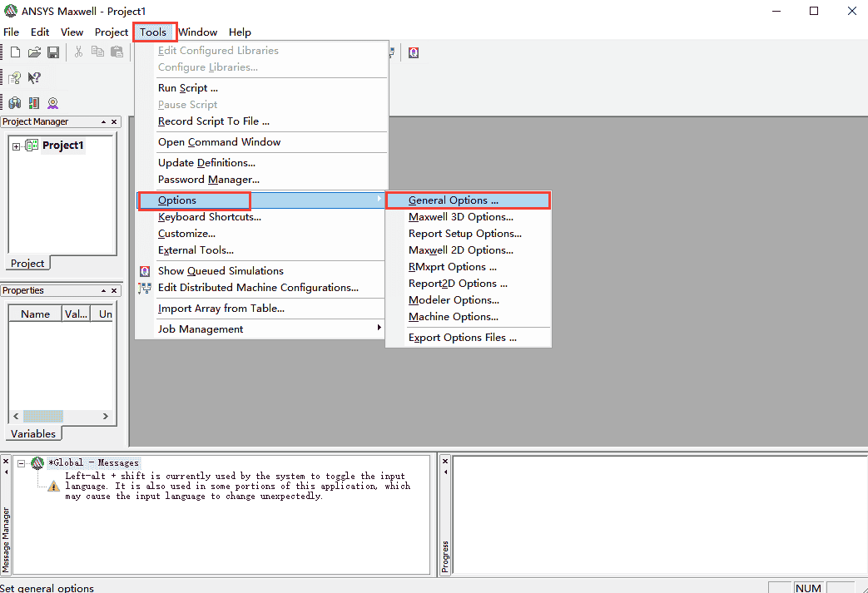
Task: Click the Open folder toolbar icon
Action: coord(34,52)
